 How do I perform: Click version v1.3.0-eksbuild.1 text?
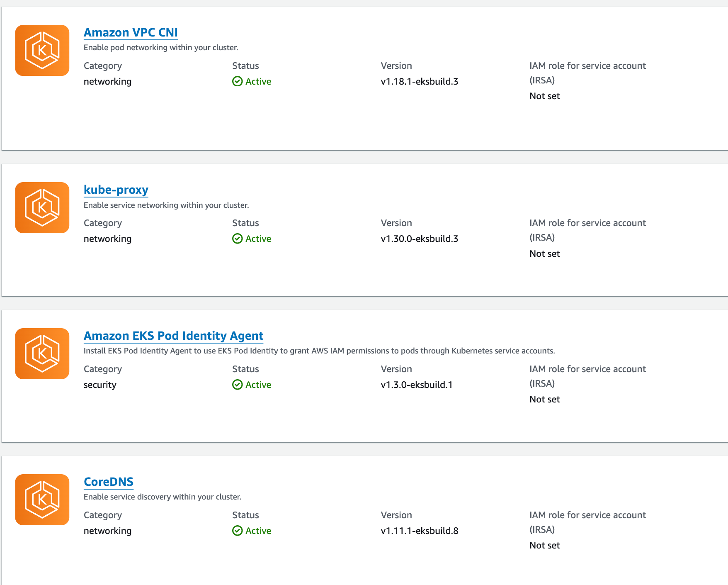(x=417, y=385)
